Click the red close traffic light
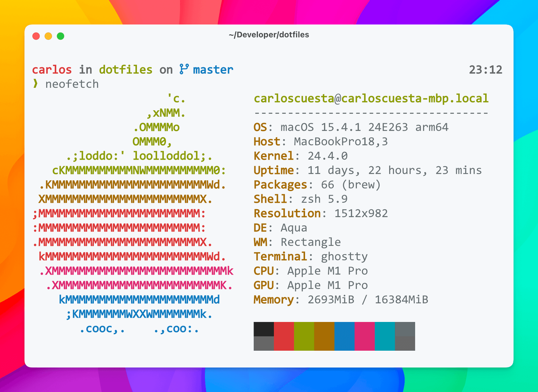Viewport: 538px width, 392px height. pyautogui.click(x=36, y=36)
